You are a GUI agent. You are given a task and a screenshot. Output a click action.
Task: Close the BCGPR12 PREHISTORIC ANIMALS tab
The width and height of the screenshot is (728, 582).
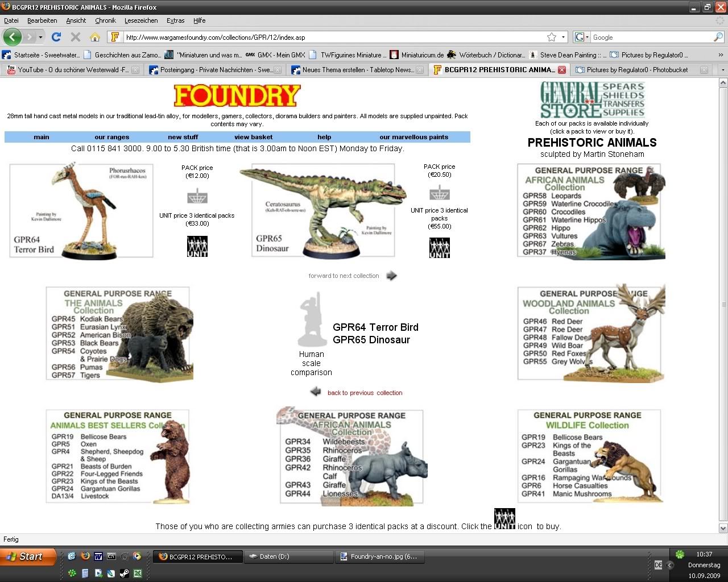pyautogui.click(x=562, y=70)
